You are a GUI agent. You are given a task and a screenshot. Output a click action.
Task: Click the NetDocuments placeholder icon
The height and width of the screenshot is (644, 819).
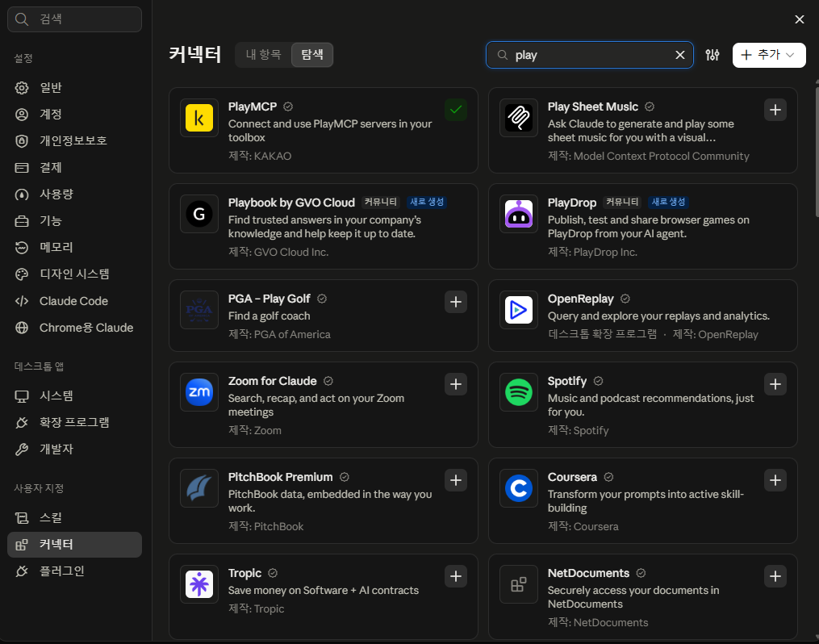[x=519, y=584]
